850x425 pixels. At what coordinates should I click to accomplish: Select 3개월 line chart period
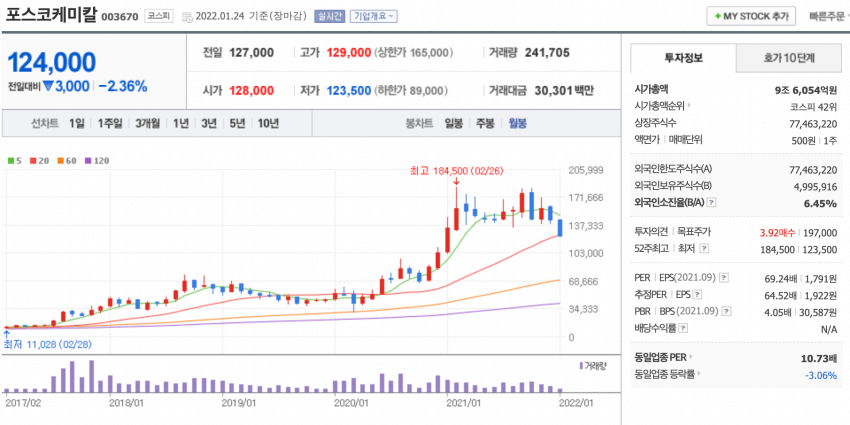pyautogui.click(x=147, y=123)
